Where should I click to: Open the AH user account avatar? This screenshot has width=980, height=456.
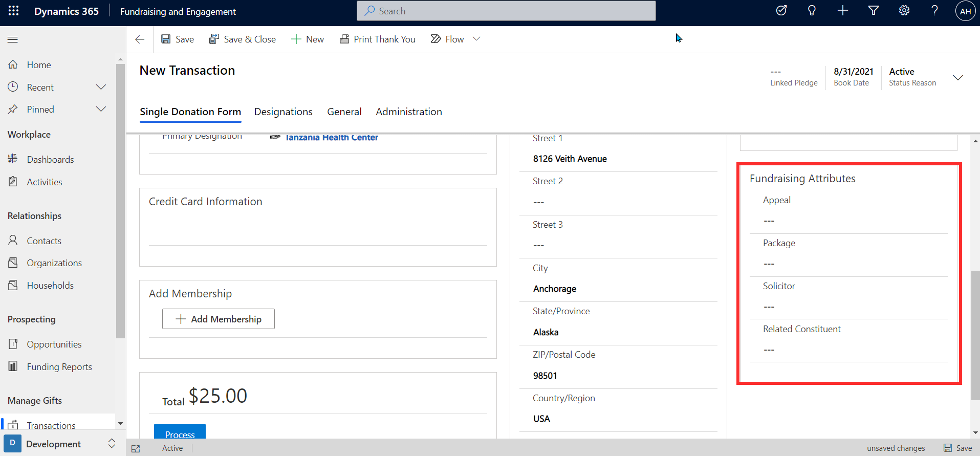[965, 11]
